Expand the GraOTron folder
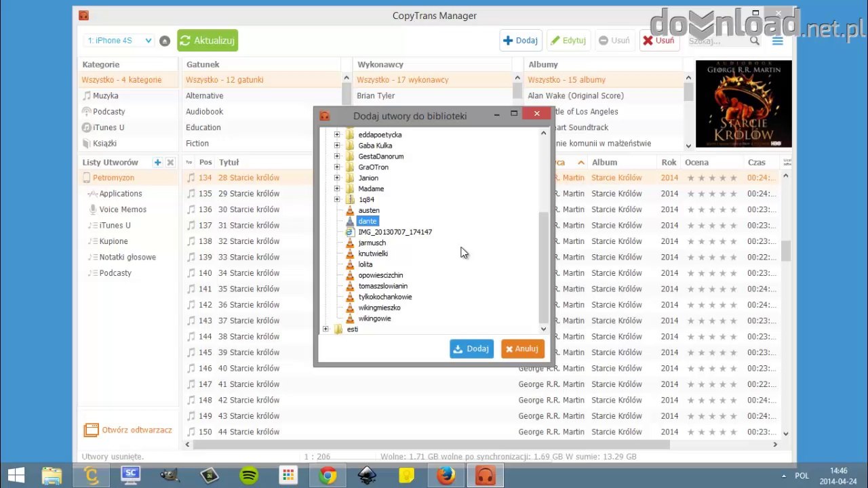This screenshot has height=488, width=868. coord(337,167)
